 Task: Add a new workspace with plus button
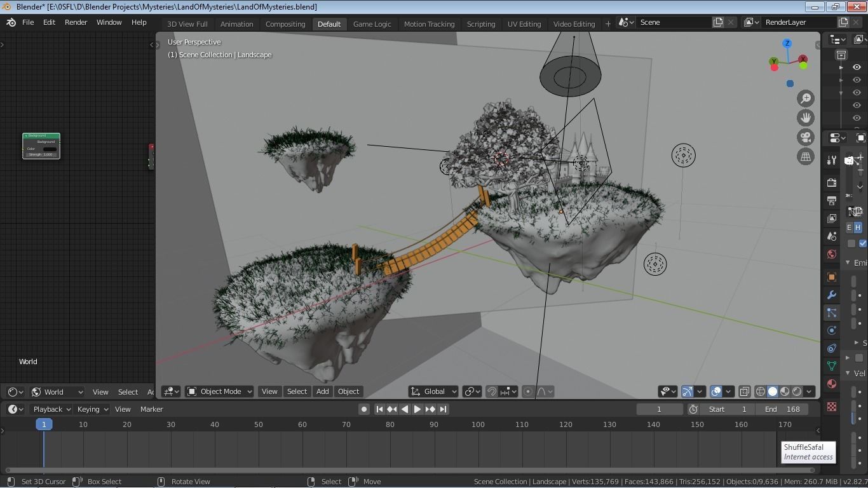[x=607, y=24]
